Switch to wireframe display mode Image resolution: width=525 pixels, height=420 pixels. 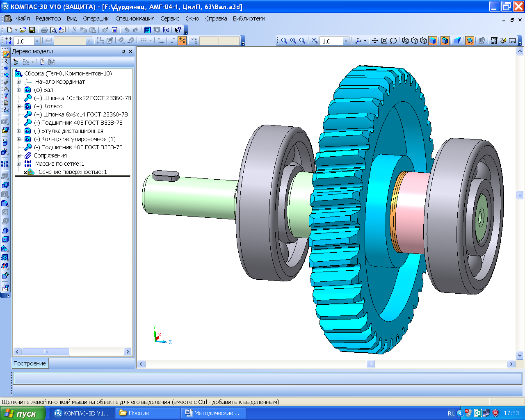point(406,41)
